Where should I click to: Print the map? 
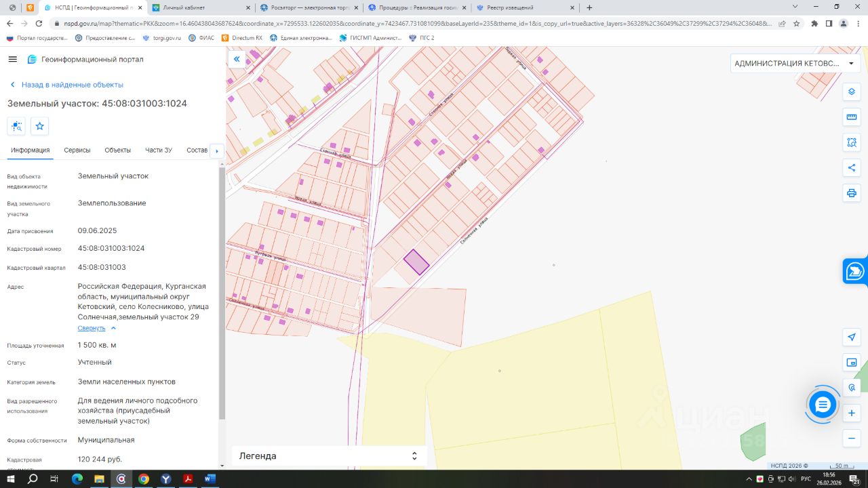tap(852, 193)
